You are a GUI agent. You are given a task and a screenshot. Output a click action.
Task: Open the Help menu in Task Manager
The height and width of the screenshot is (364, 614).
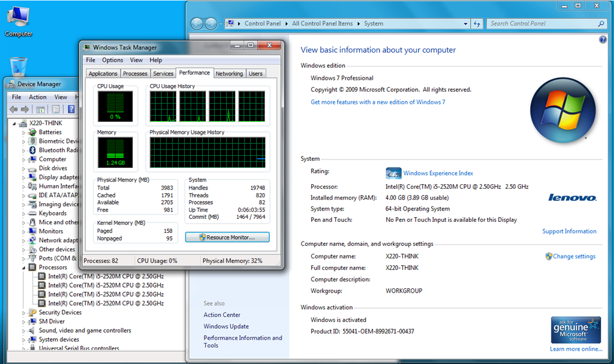click(155, 60)
